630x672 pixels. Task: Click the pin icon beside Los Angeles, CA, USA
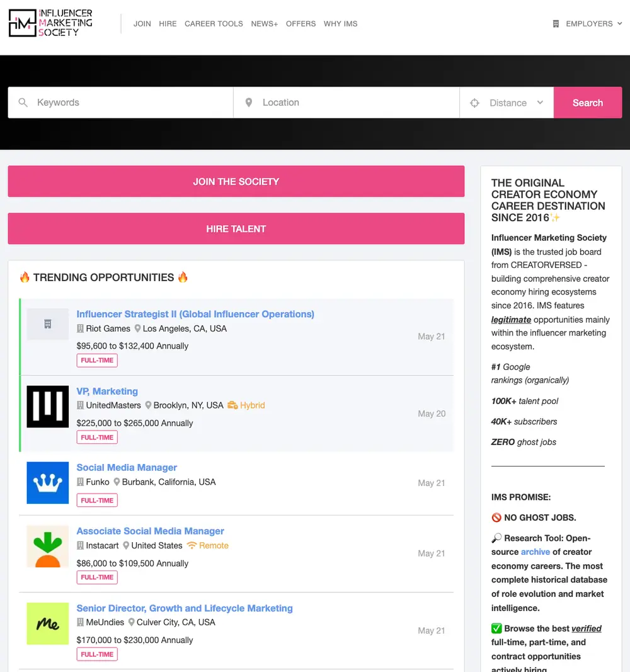137,328
